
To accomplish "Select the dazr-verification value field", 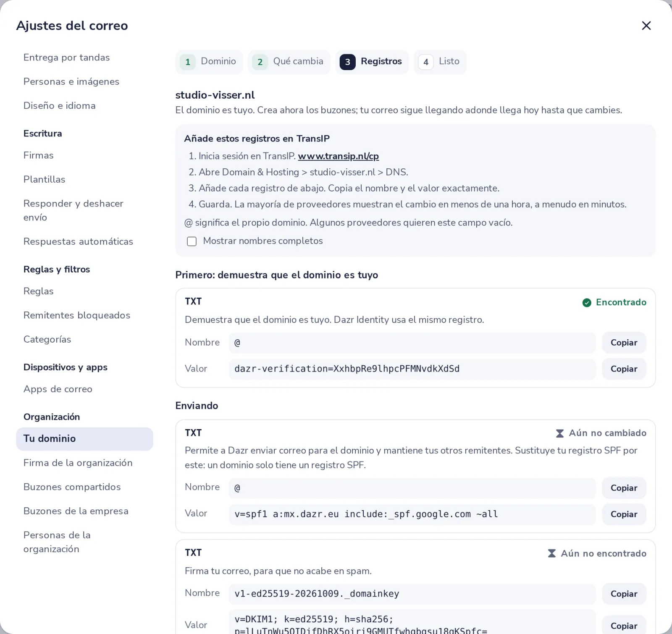I will (x=412, y=369).
